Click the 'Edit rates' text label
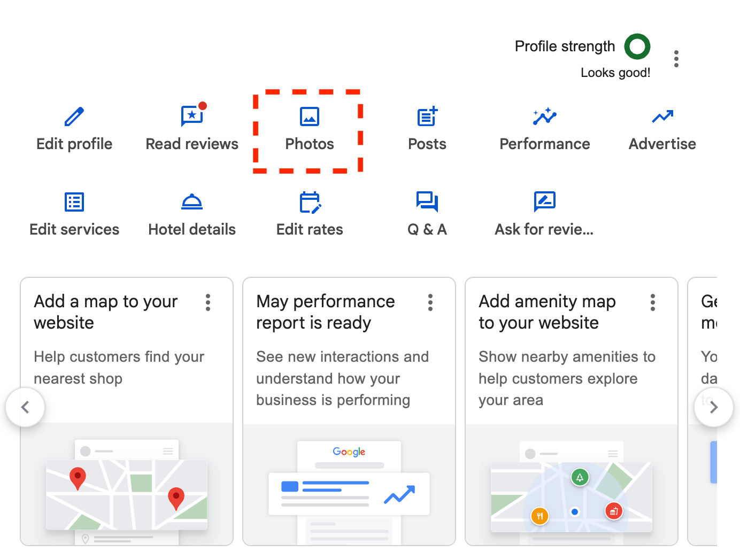The image size is (740, 560). pos(310,229)
